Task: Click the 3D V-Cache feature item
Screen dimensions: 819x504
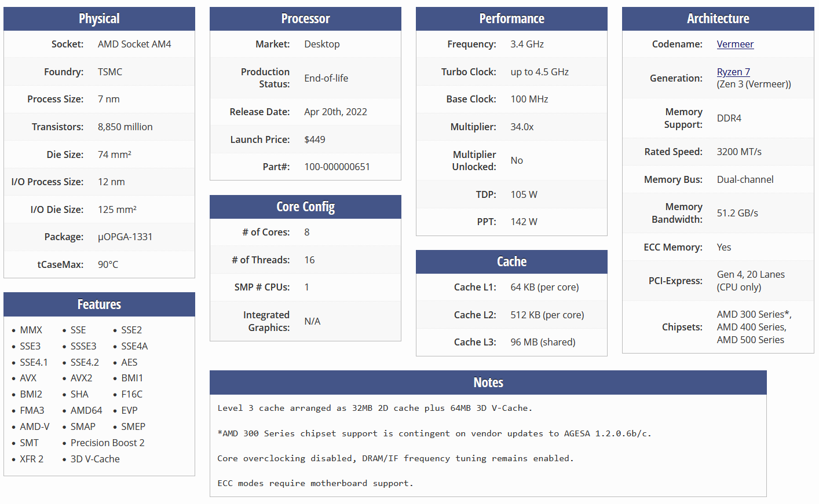Action: (x=95, y=459)
